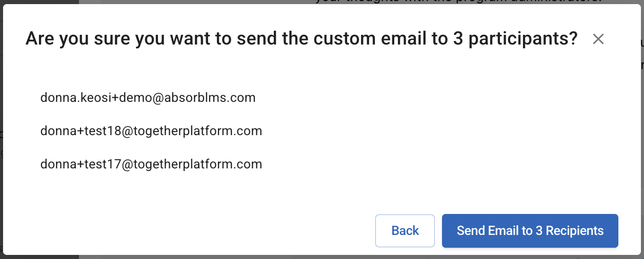Select the absorblms.com email address
The image size is (644, 259).
[x=148, y=97]
